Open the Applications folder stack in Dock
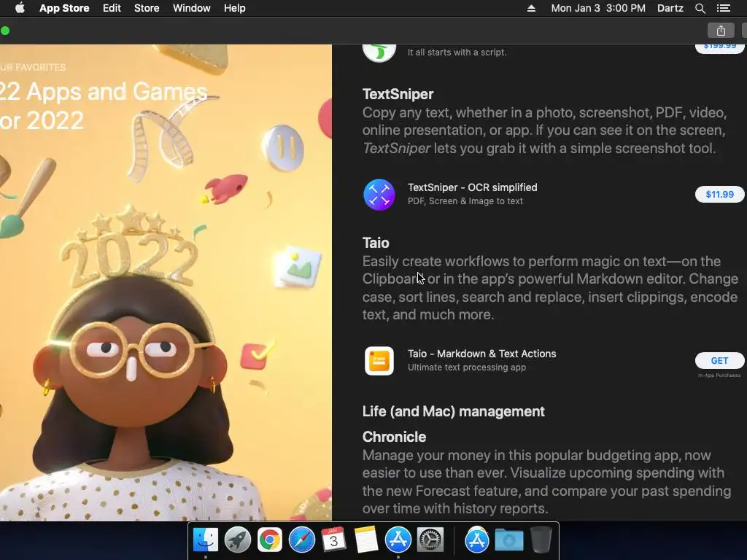This screenshot has width=747, height=560. click(x=477, y=540)
